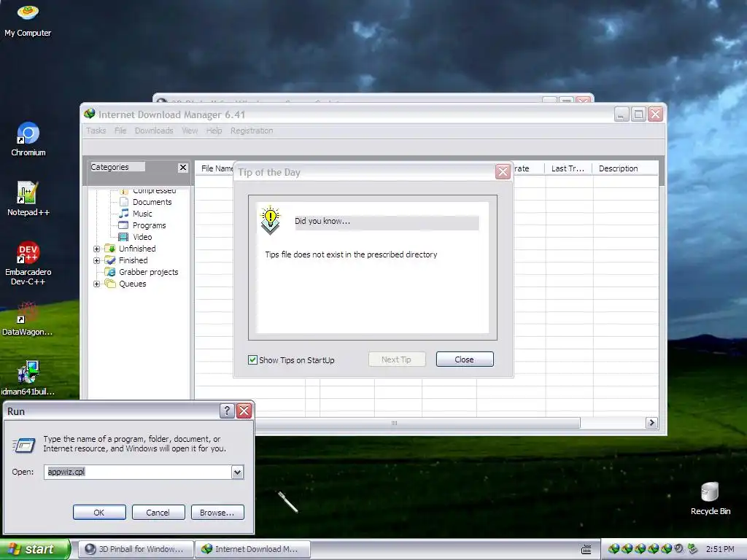Click the Description column header
The image size is (747, 560).
625,168
